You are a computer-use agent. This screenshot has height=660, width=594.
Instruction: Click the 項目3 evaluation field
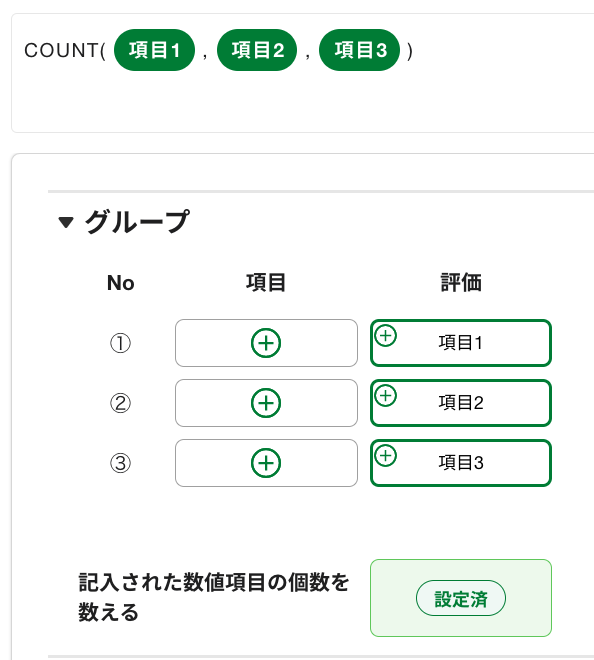(461, 463)
